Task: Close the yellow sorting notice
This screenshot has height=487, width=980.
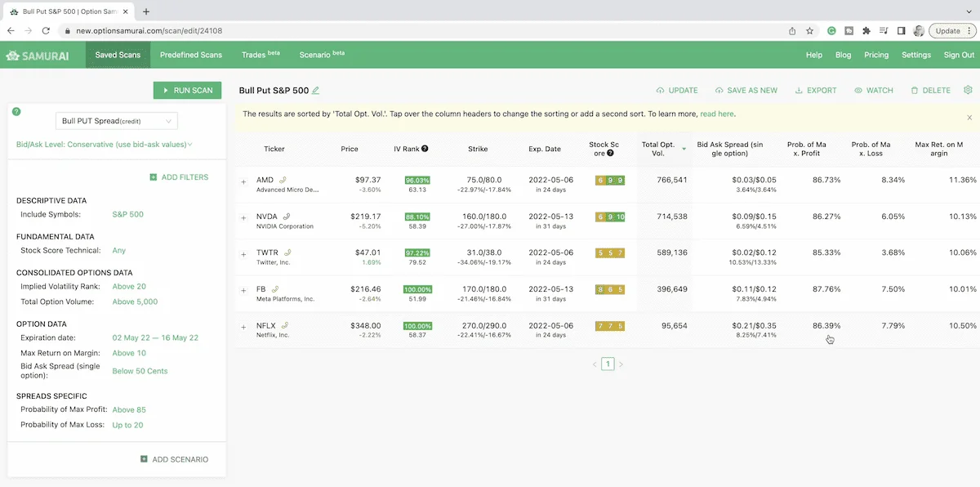Action: 969,118
